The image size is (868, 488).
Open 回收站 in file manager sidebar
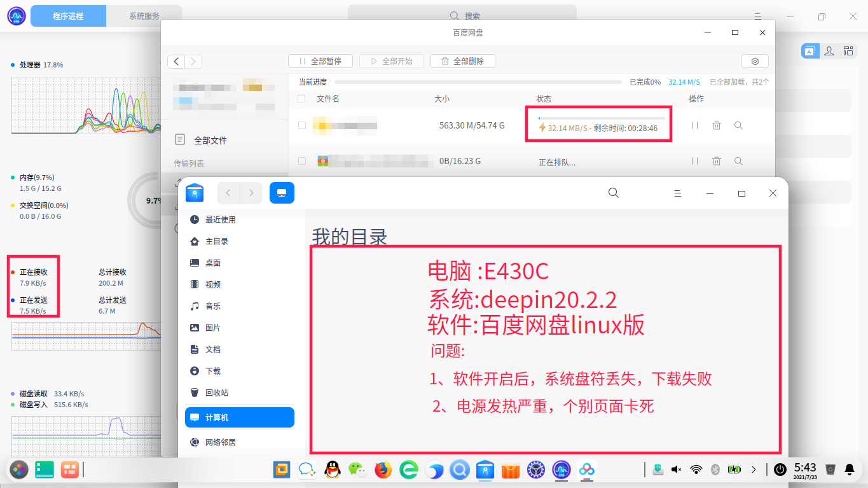pyautogui.click(x=240, y=393)
